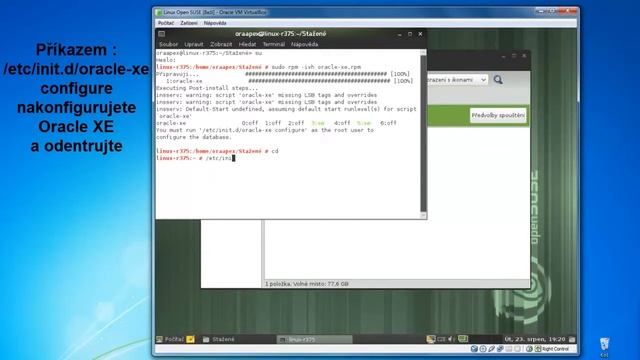Click the terminal vertical scrollbar thumb
Viewport: 640px width, 360px height.
(x=423, y=133)
